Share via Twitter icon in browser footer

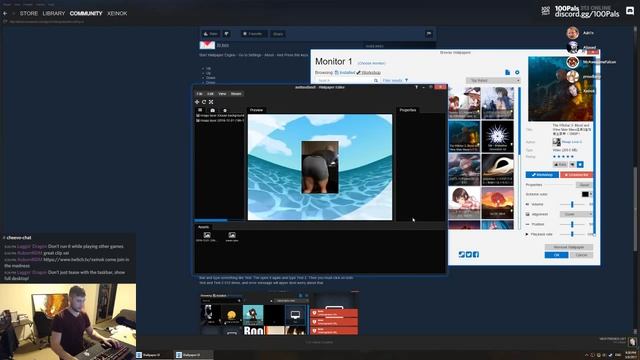pos(469,254)
